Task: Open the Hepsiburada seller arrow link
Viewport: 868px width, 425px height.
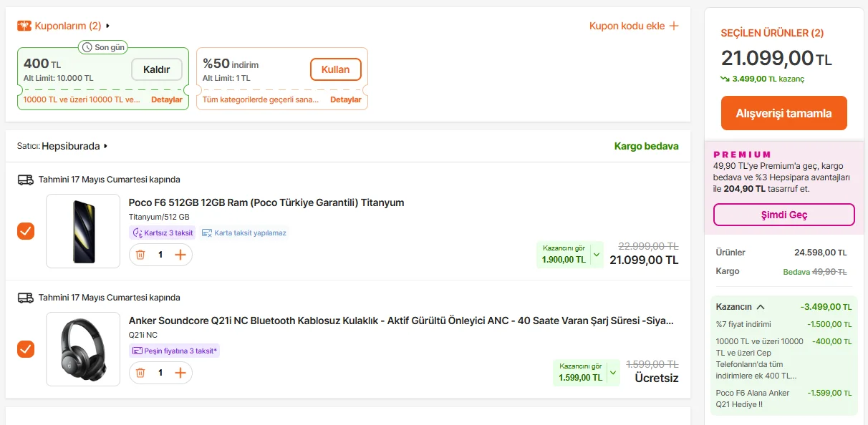Action: [x=106, y=146]
